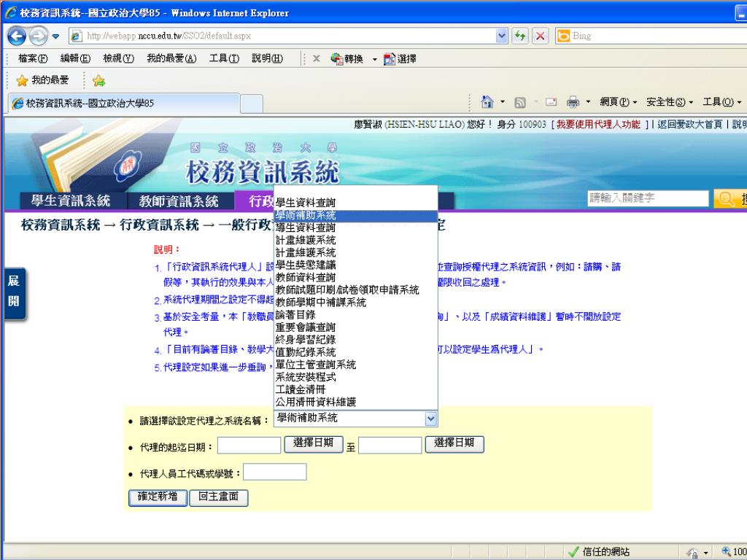
Task: Click the proxy start date field
Action: pos(249,446)
